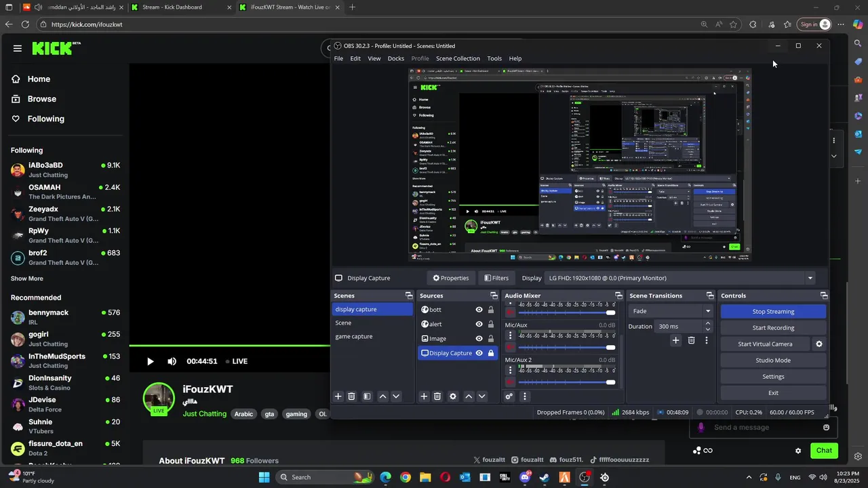
Task: Send message with green Chat button
Action: click(x=824, y=451)
